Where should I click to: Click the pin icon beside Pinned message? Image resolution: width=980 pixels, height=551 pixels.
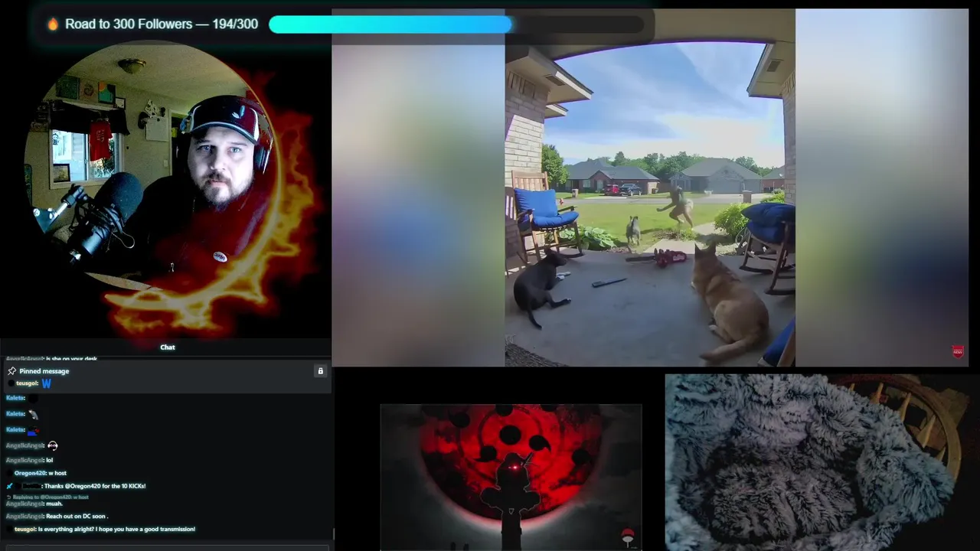(11, 371)
